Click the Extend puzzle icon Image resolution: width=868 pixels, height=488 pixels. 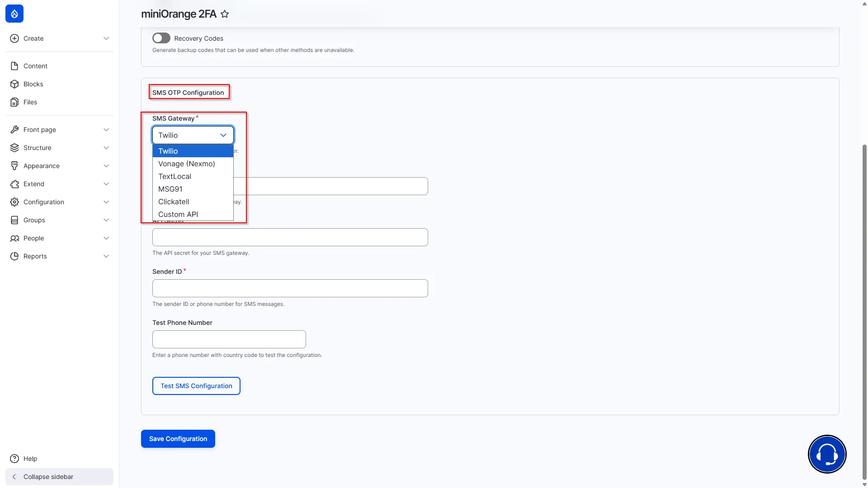point(14,184)
